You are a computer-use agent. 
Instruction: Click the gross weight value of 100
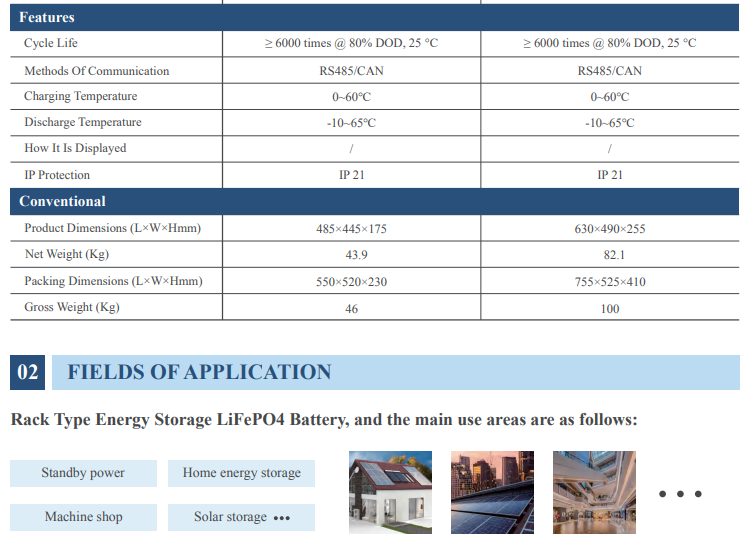point(609,309)
